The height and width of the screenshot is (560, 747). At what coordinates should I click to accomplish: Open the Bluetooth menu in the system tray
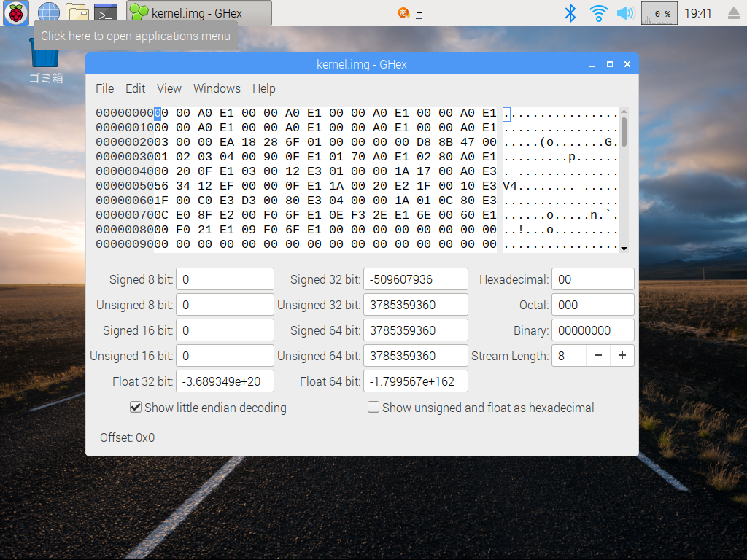(570, 12)
